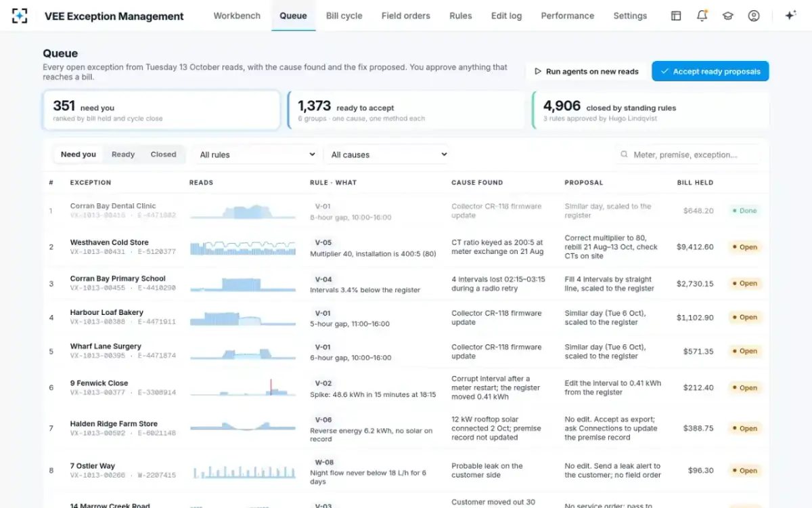Screen dimensions: 812x508
Task: Click the VEE Exception Management title
Action: pyautogui.click(x=114, y=16)
